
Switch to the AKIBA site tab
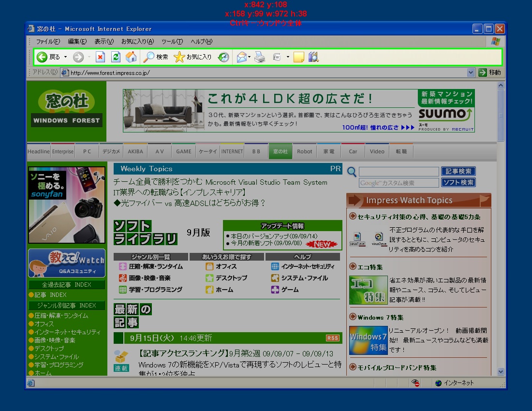pyautogui.click(x=135, y=151)
